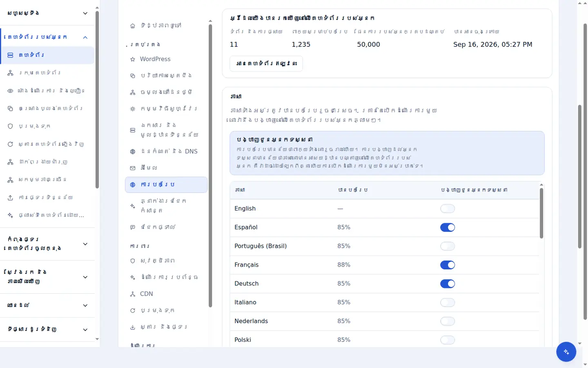This screenshot has width=588, height=368.
Task: Click the home icon in the inner navigation
Action: tap(133, 26)
